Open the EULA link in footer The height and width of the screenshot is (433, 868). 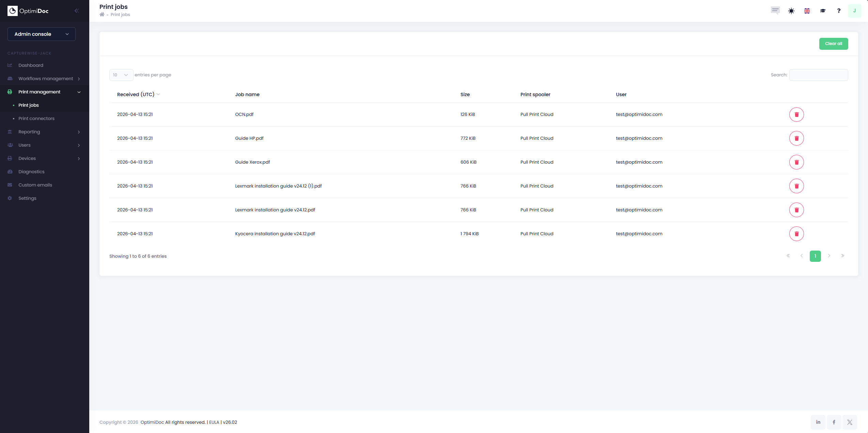pos(214,422)
